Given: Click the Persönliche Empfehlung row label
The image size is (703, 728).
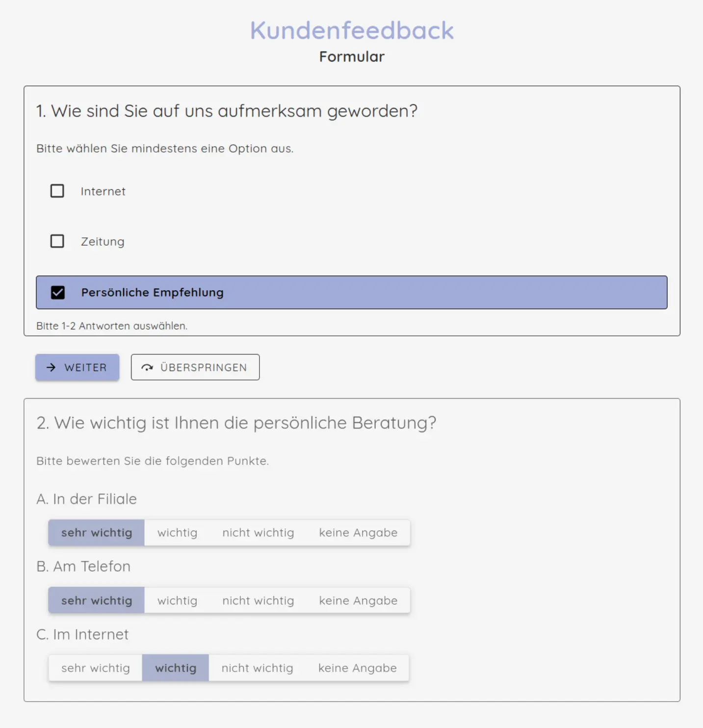Looking at the screenshot, I should 153,292.
